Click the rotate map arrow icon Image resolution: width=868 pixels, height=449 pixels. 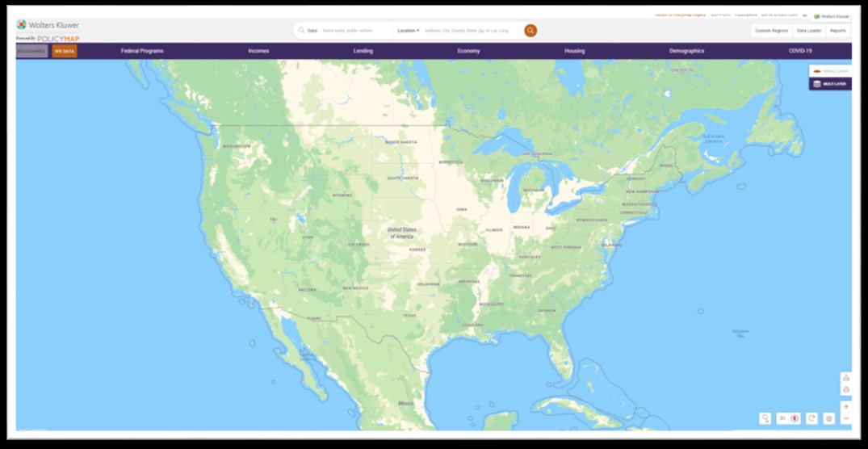tap(811, 418)
